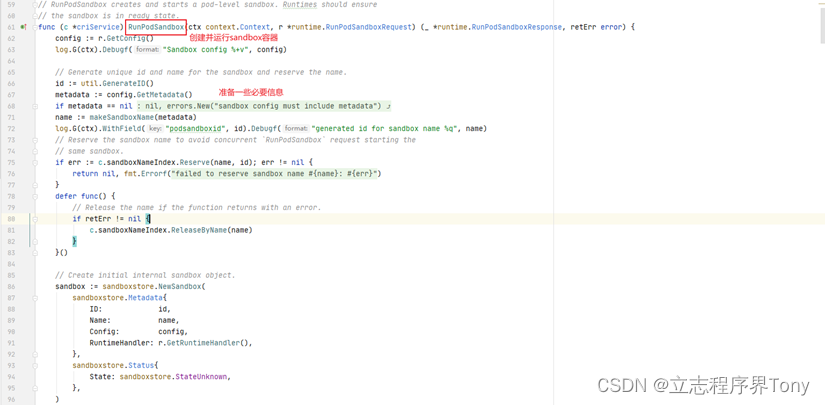The width and height of the screenshot is (825, 405).
Task: Click the GetMetadata method call
Action: click(161, 95)
